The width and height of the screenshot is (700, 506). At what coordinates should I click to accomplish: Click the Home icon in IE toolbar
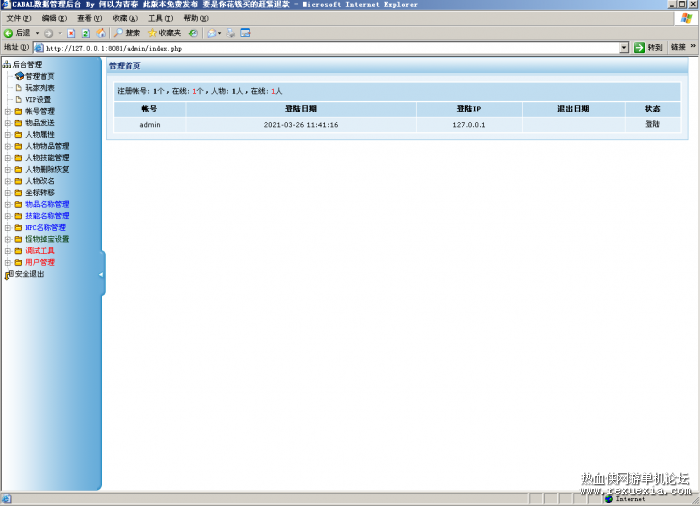click(x=100, y=33)
